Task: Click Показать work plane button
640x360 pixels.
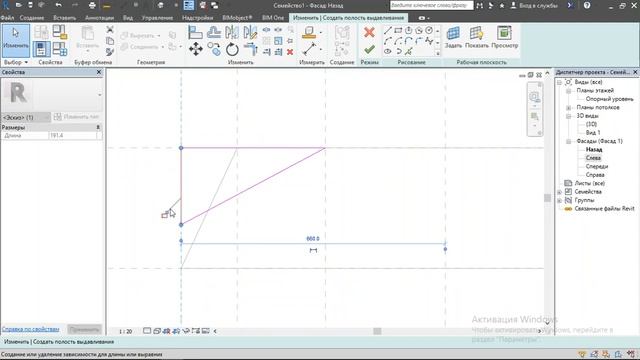Action: tap(476, 38)
